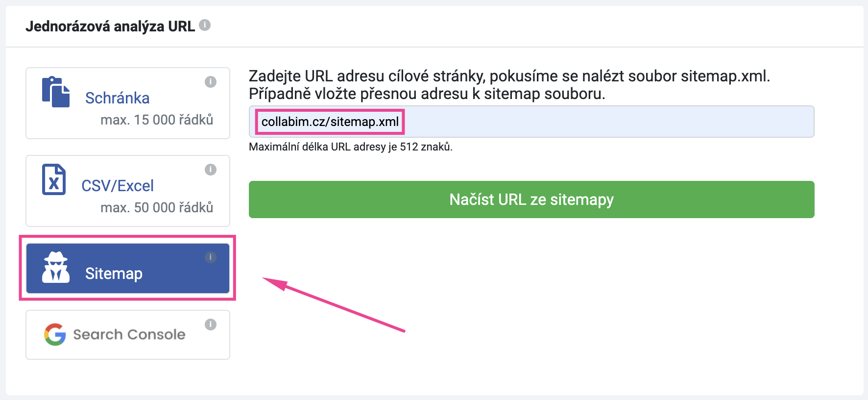Click the 'max. 15 000 řádků' label
The image size is (868, 400).
157,120
